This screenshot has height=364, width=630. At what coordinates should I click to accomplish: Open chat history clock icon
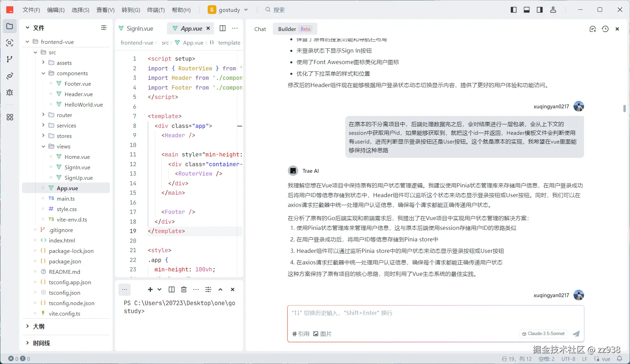[x=605, y=29]
